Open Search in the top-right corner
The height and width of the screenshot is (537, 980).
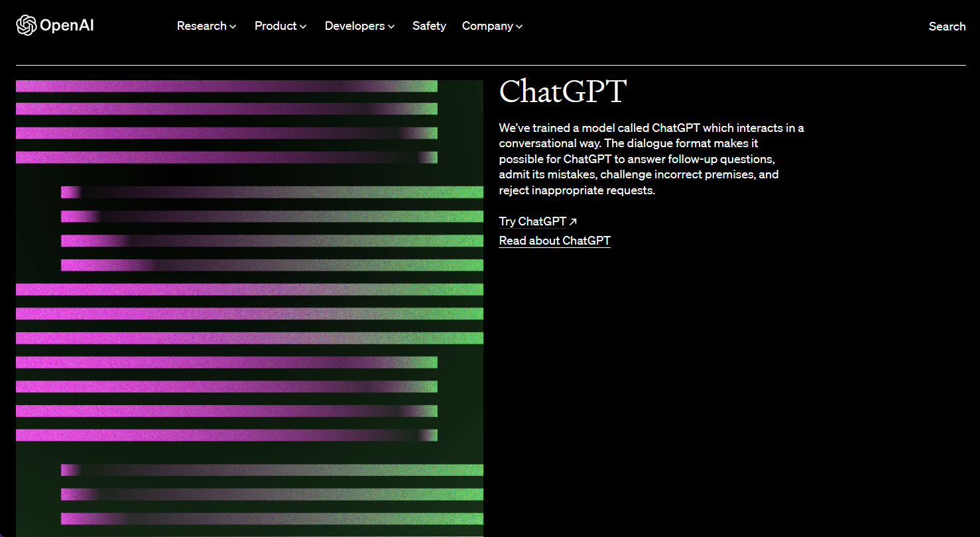947,27
